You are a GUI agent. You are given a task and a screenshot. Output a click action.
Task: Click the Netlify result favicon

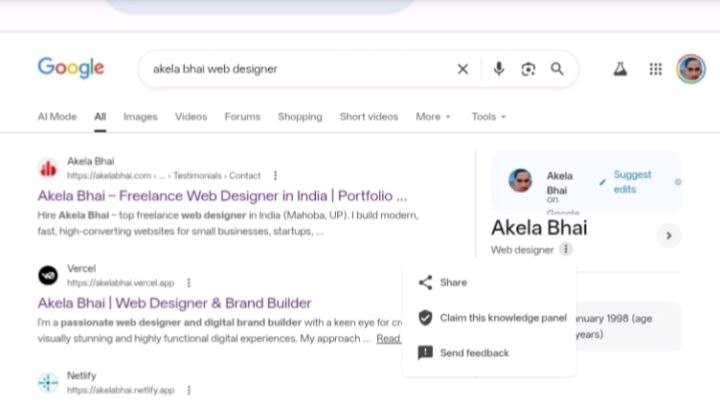[48, 382]
